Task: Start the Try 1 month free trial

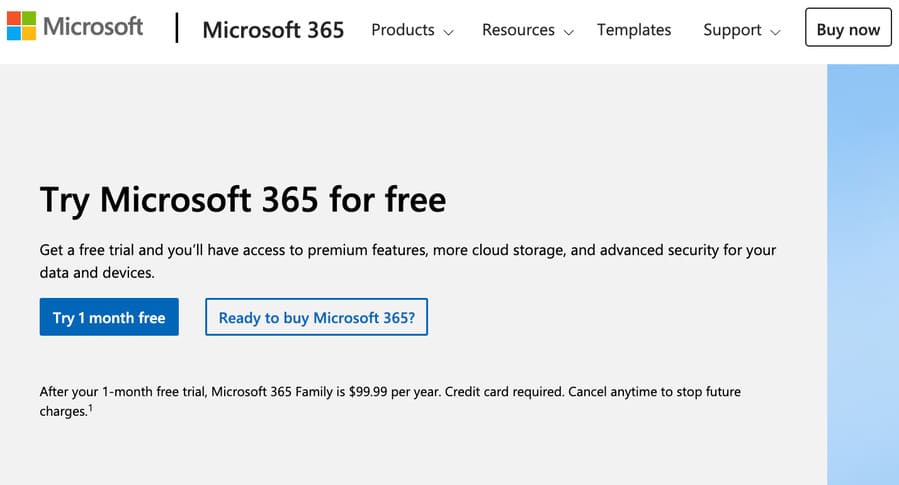Action: [109, 317]
